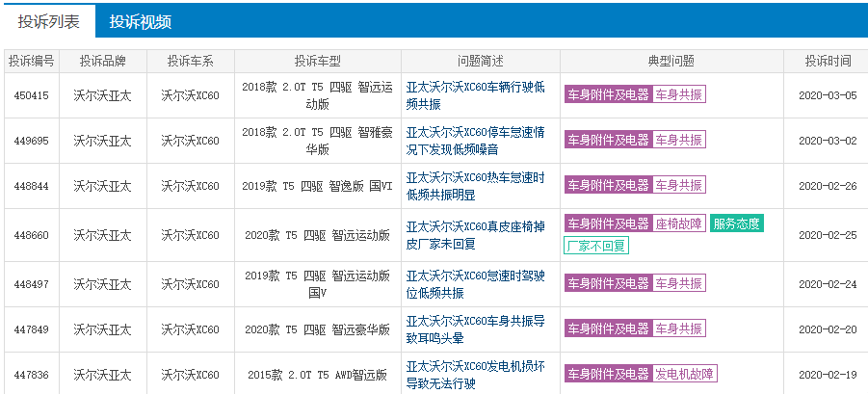
Task: Open complaint link 亚太沃尔沃XC60车辆行驶低频共振
Action: [x=476, y=95]
